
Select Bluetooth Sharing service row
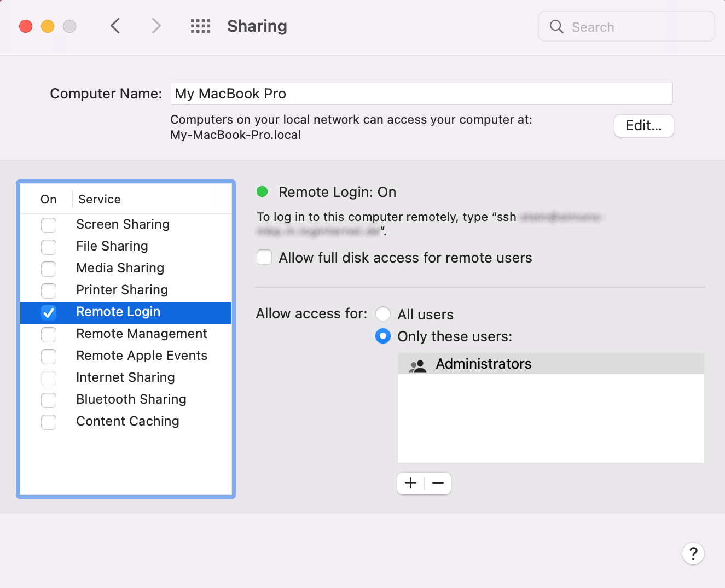pos(126,399)
